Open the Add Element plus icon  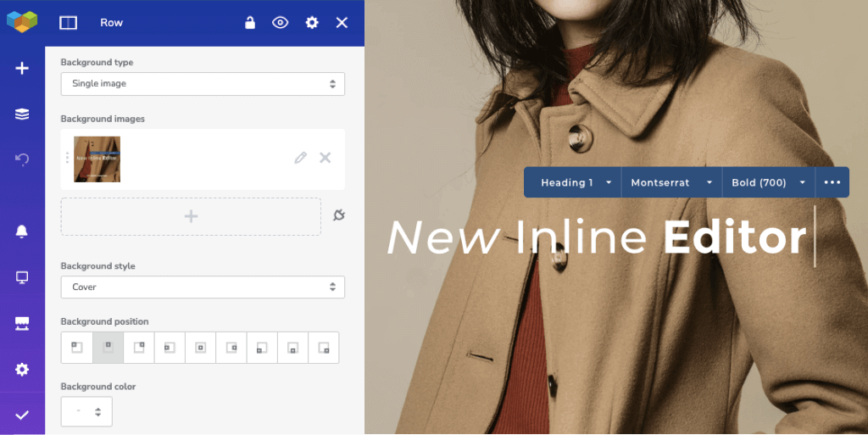pos(22,68)
